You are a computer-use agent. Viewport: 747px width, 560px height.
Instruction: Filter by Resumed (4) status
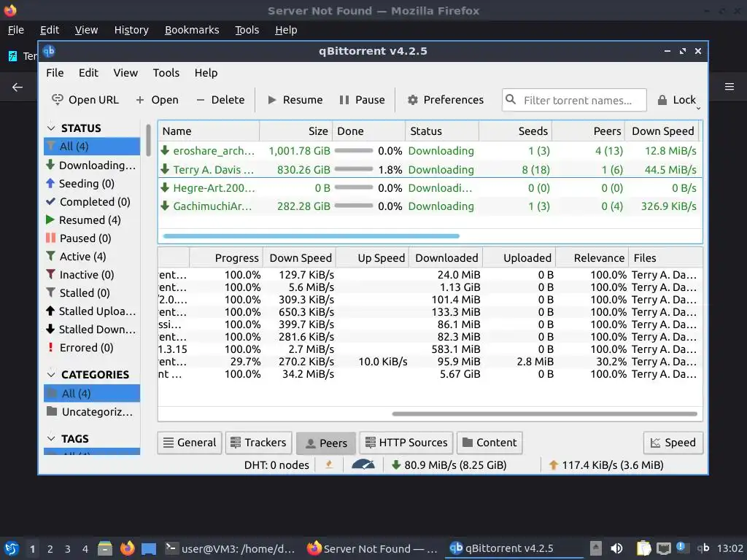click(x=92, y=220)
